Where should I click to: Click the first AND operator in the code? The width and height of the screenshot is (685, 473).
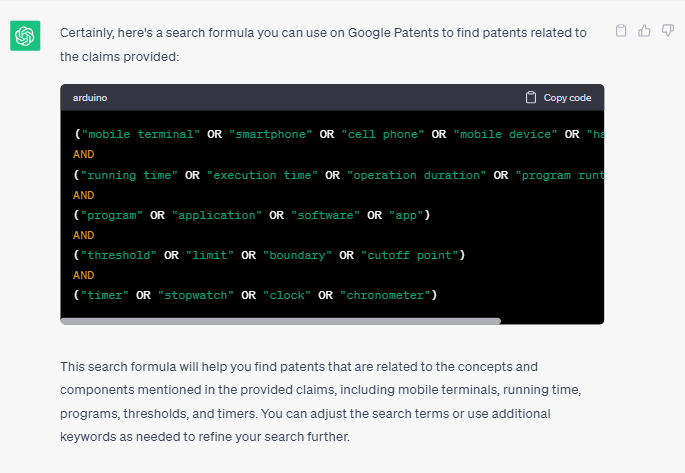pyautogui.click(x=83, y=154)
